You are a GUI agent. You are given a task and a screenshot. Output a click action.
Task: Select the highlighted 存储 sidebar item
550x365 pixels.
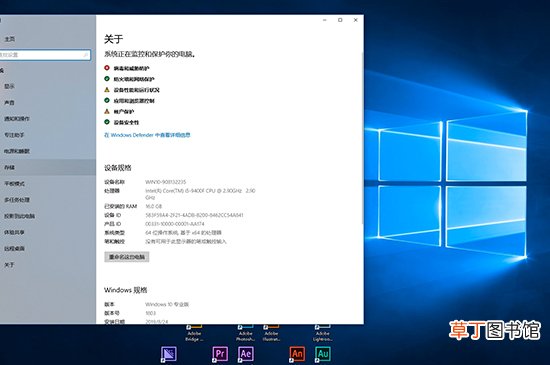pos(48,167)
